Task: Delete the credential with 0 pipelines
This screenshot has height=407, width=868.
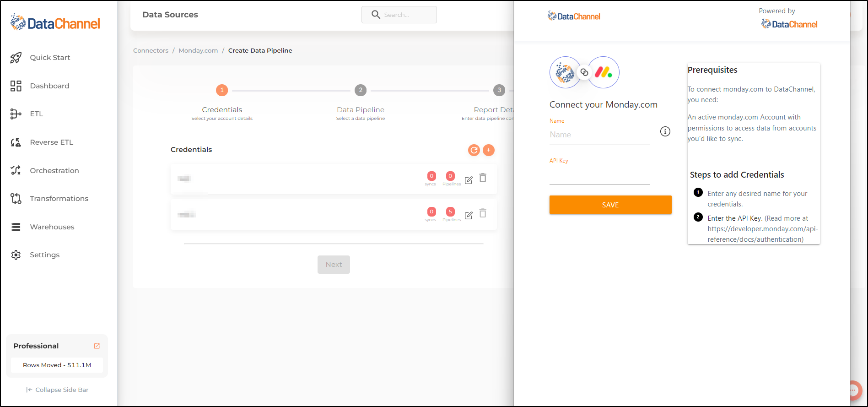Action: pyautogui.click(x=483, y=178)
